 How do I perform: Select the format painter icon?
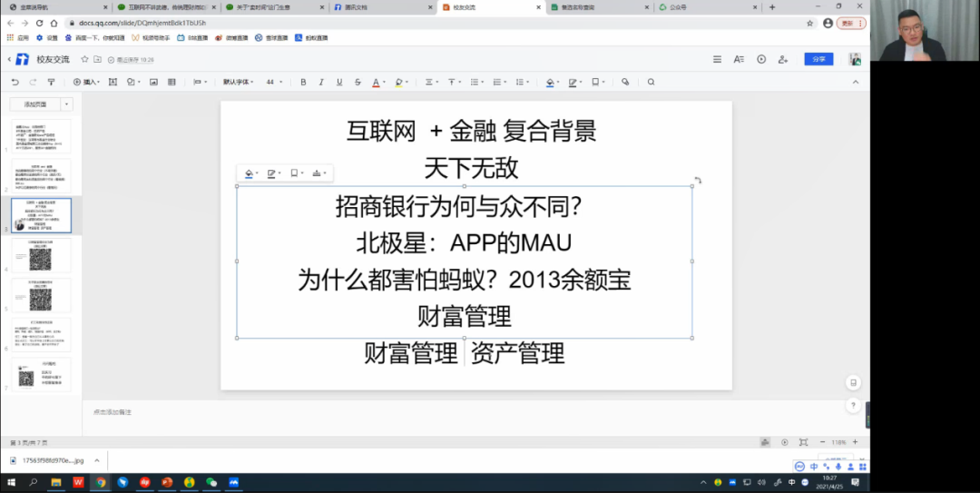[51, 82]
